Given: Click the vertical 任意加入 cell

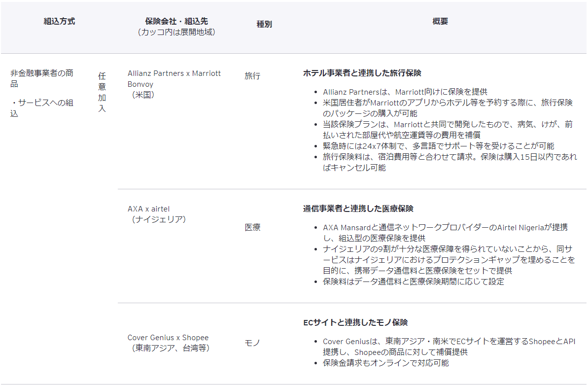Looking at the screenshot, I should [102, 92].
